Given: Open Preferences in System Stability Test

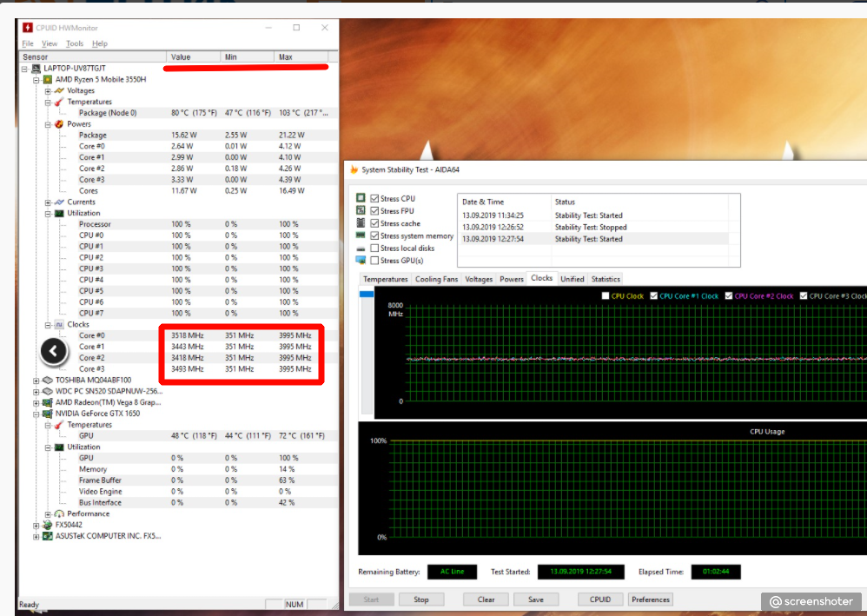Looking at the screenshot, I should pyautogui.click(x=651, y=599).
